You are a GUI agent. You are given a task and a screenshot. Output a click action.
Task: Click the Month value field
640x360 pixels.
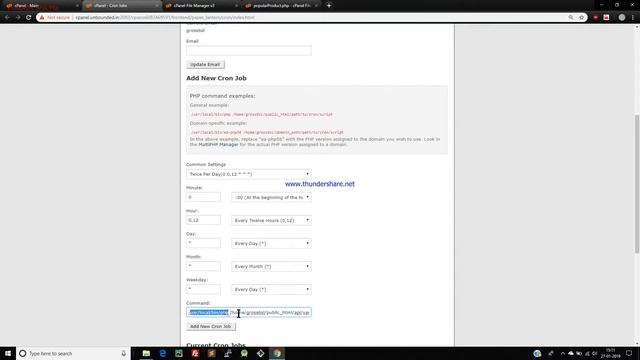coord(203,267)
